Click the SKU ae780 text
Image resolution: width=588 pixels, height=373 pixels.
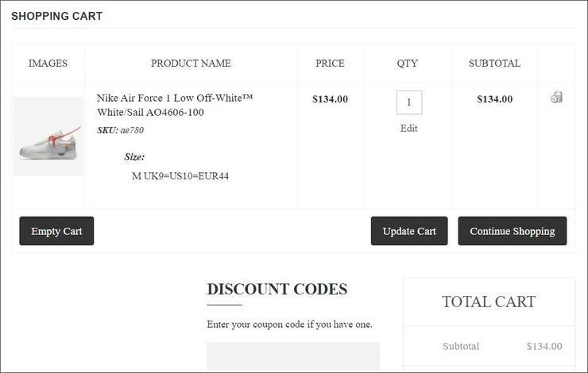pyautogui.click(x=121, y=130)
